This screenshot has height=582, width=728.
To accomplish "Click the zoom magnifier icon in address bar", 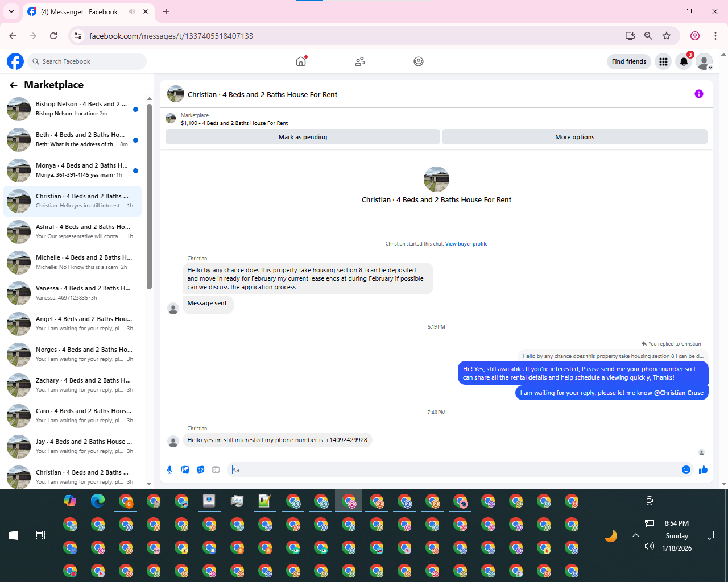I will [x=648, y=36].
